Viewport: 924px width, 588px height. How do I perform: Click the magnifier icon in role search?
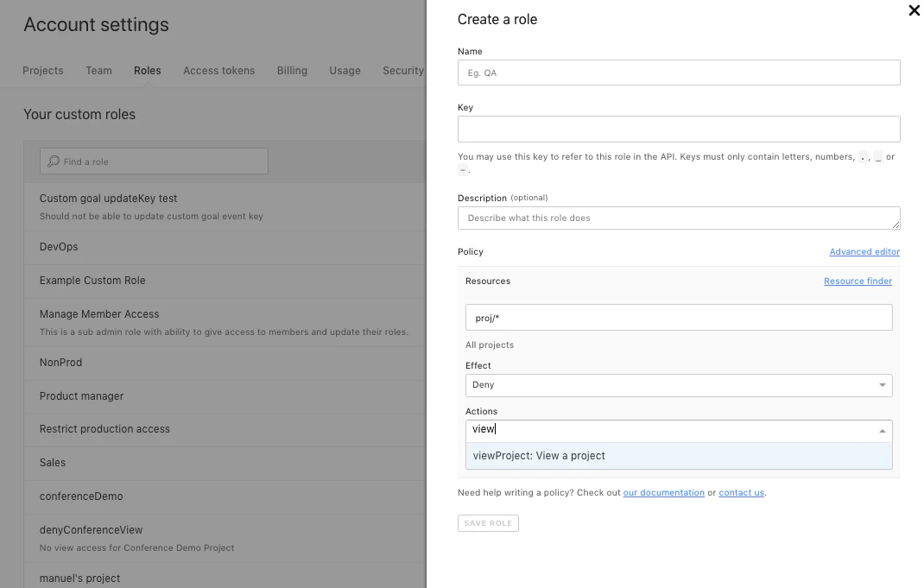(52, 161)
